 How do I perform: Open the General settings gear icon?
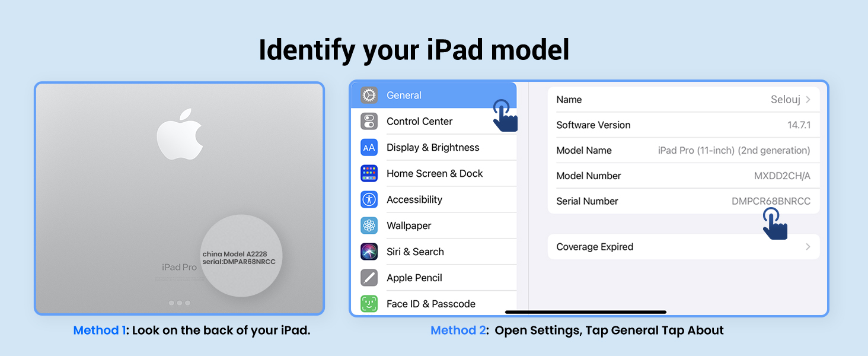click(x=369, y=95)
